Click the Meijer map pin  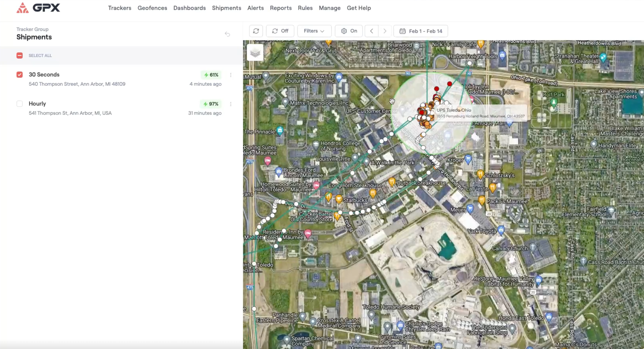click(470, 208)
